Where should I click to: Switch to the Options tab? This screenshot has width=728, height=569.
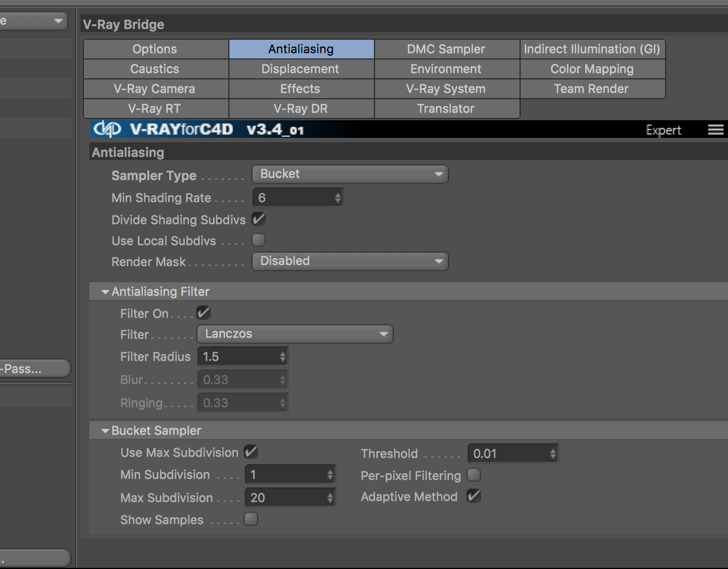tap(156, 49)
